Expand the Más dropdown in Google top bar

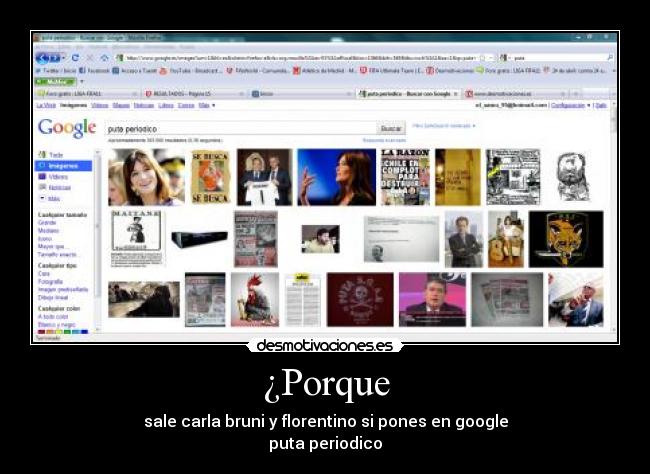pos(206,106)
